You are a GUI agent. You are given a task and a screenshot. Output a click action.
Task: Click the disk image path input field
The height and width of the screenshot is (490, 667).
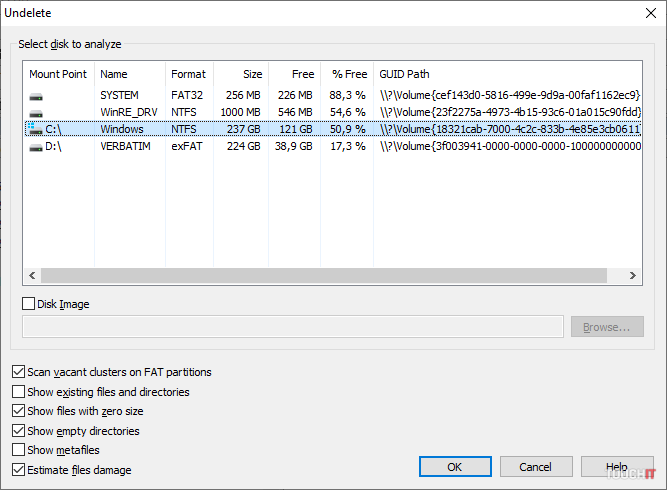click(292, 327)
